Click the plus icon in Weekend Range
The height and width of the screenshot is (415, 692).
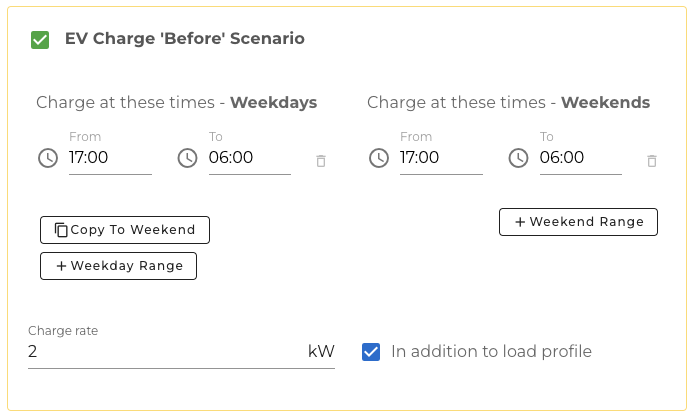click(x=520, y=222)
